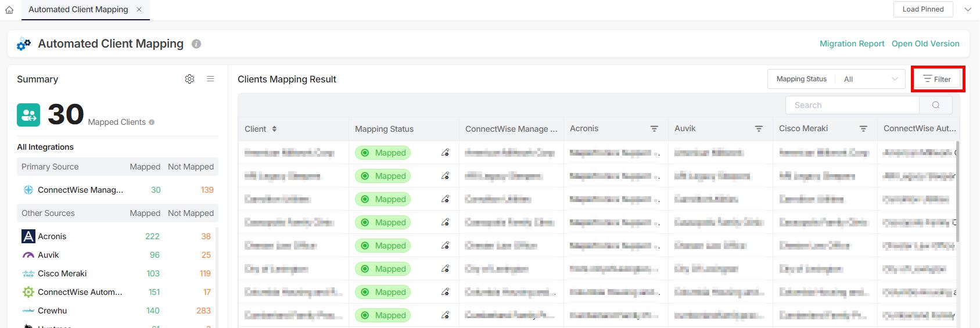Click the second row's edit mapping icon
This screenshot has height=328, width=980.
(x=445, y=176)
